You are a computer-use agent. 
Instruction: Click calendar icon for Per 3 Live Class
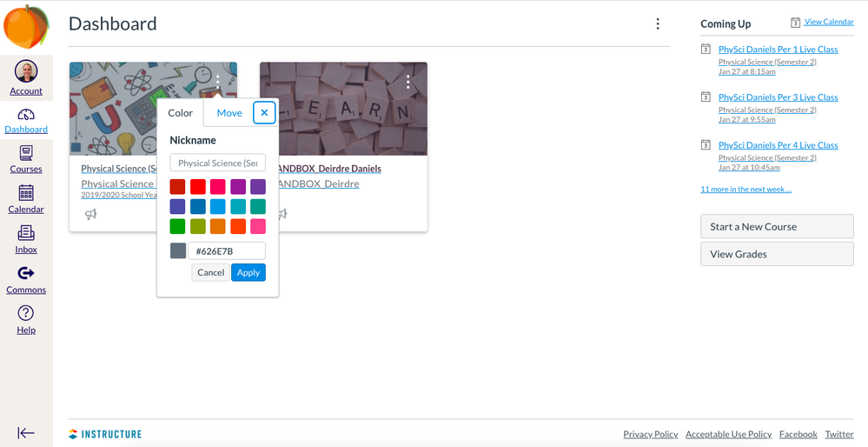pyautogui.click(x=706, y=97)
